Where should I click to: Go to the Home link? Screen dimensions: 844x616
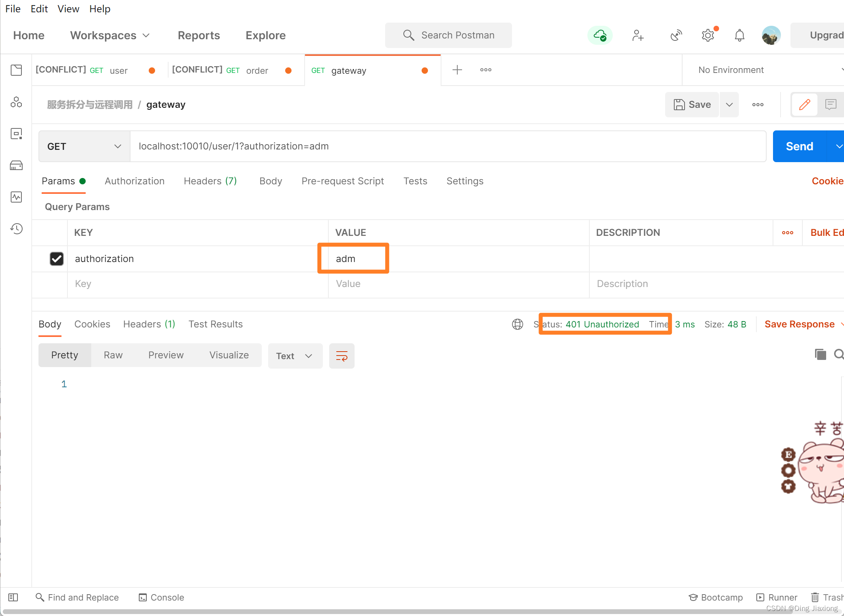(29, 35)
